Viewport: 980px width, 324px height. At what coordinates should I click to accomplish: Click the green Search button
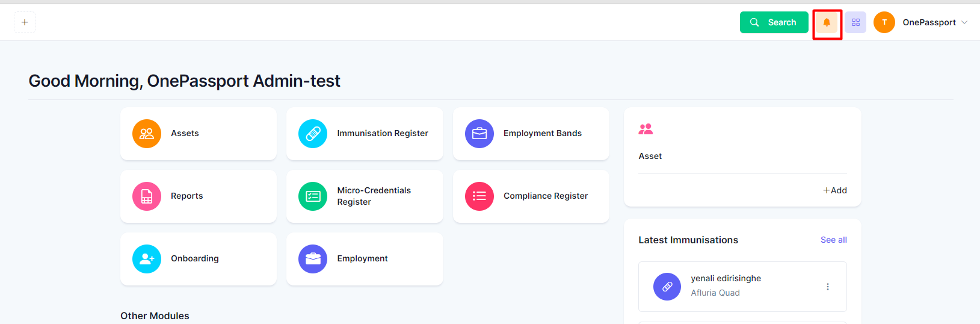point(774,22)
